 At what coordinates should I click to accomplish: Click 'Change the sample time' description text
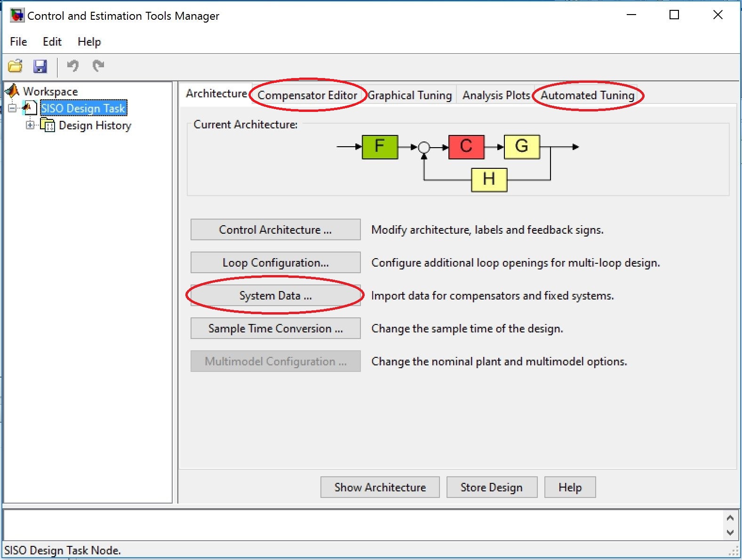click(x=467, y=329)
